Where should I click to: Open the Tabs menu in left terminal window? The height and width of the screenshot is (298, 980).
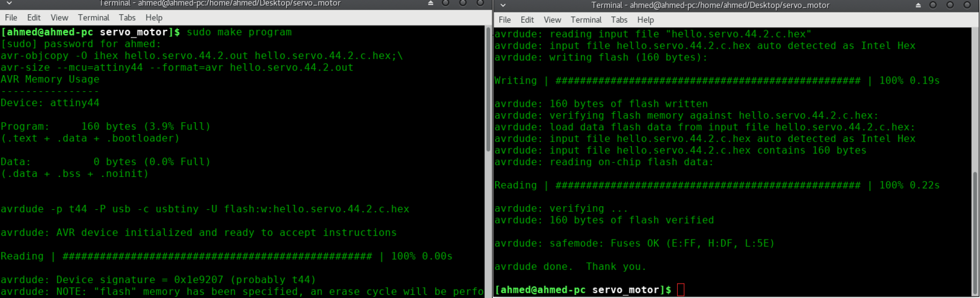[x=127, y=18]
